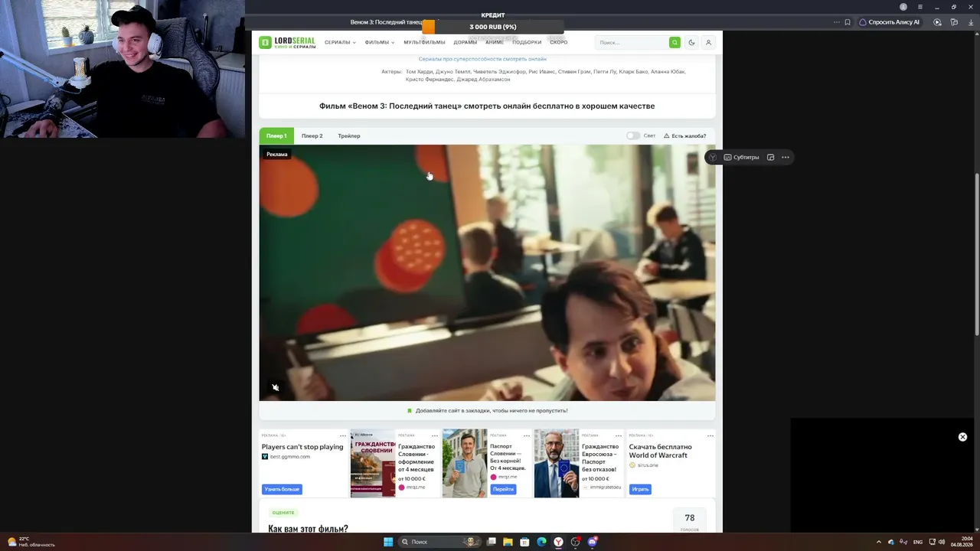The height and width of the screenshot is (551, 980).
Task: Click the Узнать больше ad button
Action: click(x=282, y=489)
